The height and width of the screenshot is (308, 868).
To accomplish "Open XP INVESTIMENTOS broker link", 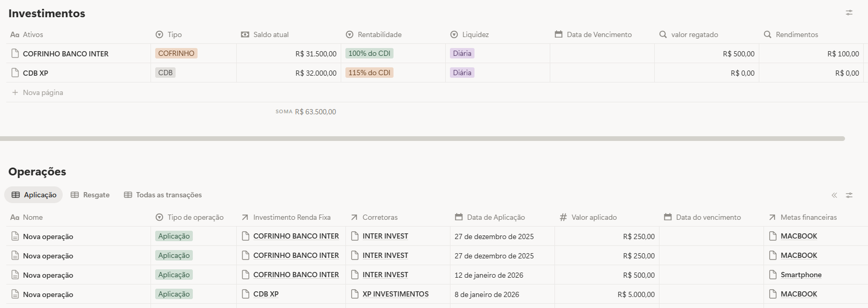I will [395, 294].
